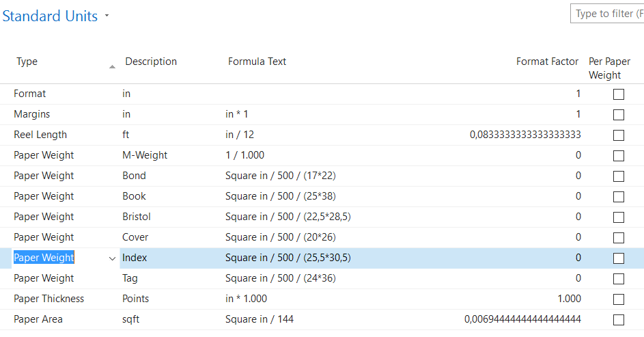This screenshot has height=337, width=644.
Task: Click the Format Factor column header
Action: coord(547,62)
